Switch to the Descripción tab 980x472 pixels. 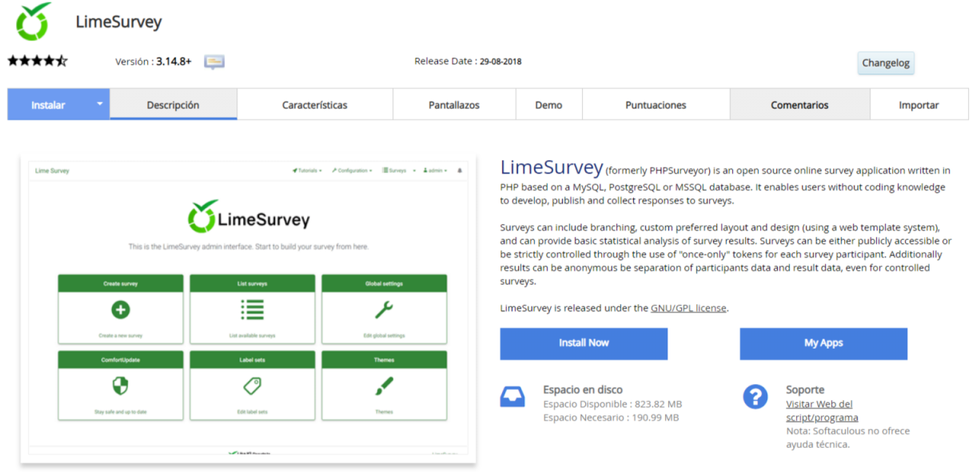(x=173, y=105)
